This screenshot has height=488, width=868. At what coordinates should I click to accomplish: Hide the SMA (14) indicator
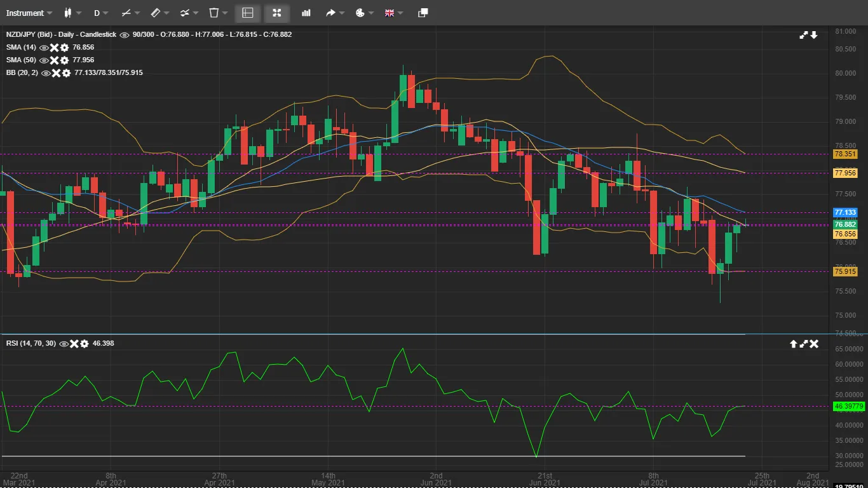44,48
